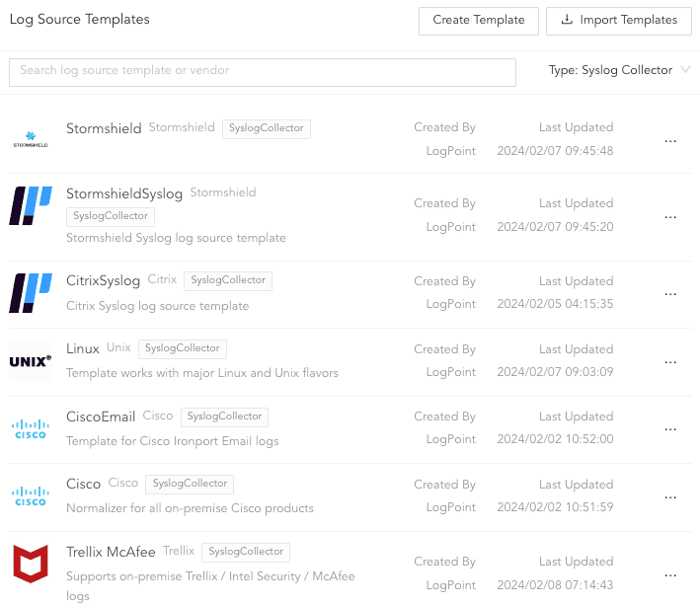Click 'Template works with major Linux and Unix flavors'
The image size is (700, 605).
point(202,373)
